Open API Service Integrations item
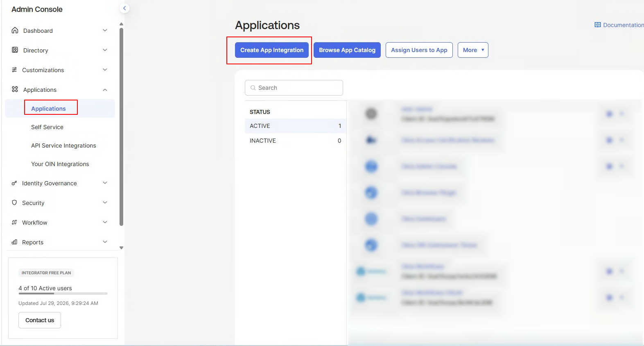Viewport: 644px width, 346px height. 63,146
